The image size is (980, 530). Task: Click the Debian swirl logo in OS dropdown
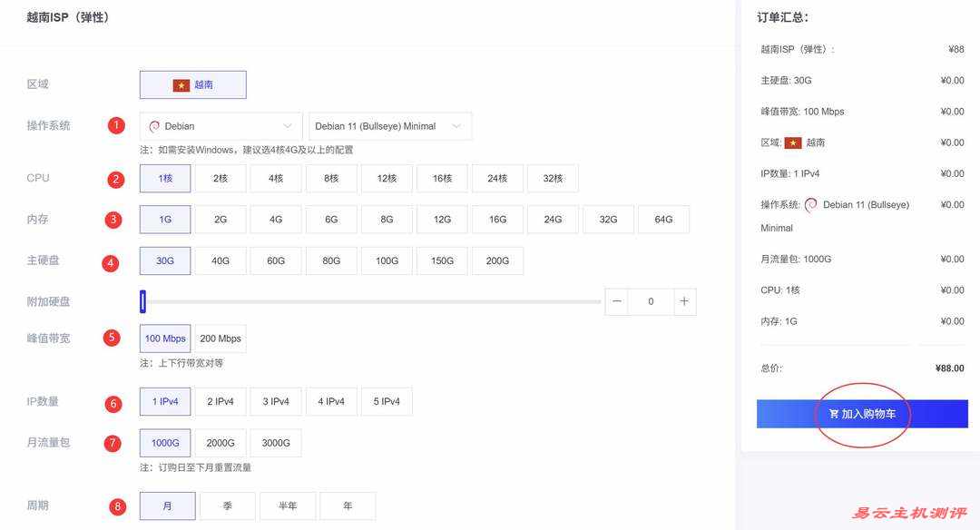154,126
